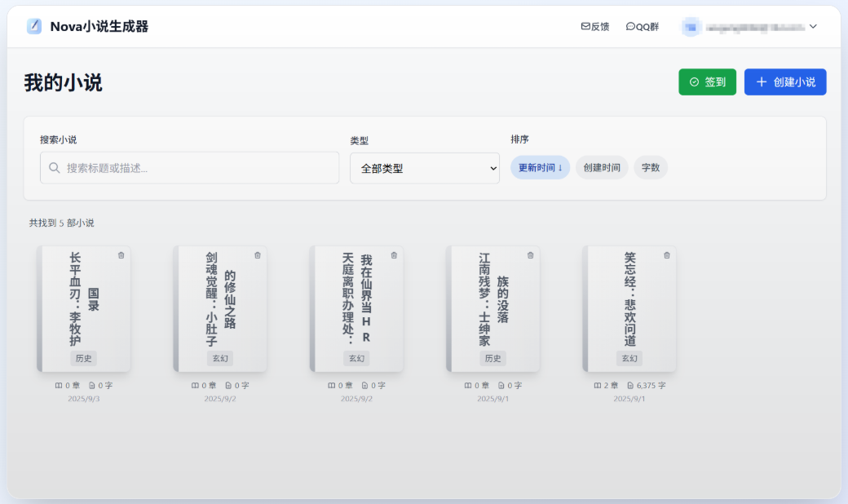Open the 全部类型 type dropdown
Screen dimensions: 848x504
[424, 168]
